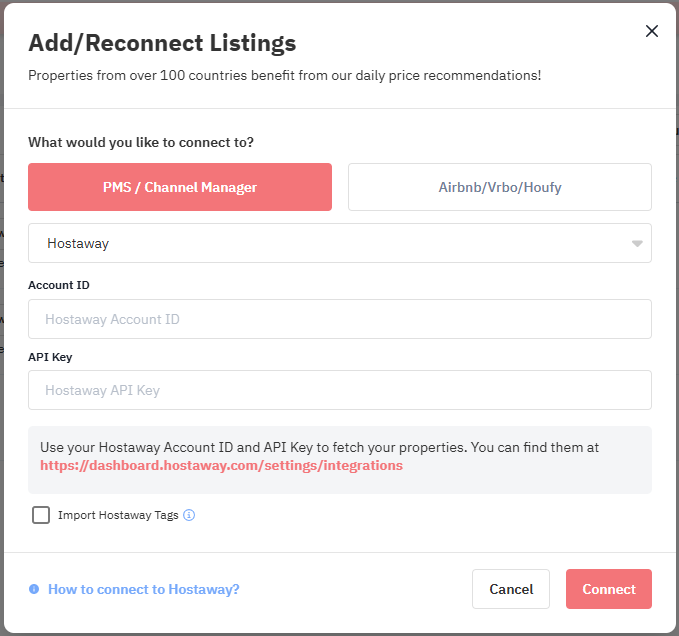Click info icon next to Import Hostaway Tags
The image size is (679, 636).
[189, 515]
